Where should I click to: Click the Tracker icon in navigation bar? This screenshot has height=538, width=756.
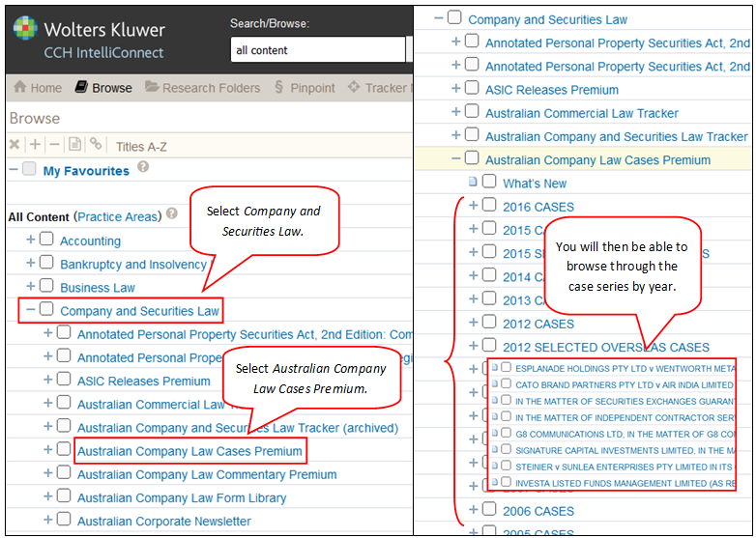354,87
